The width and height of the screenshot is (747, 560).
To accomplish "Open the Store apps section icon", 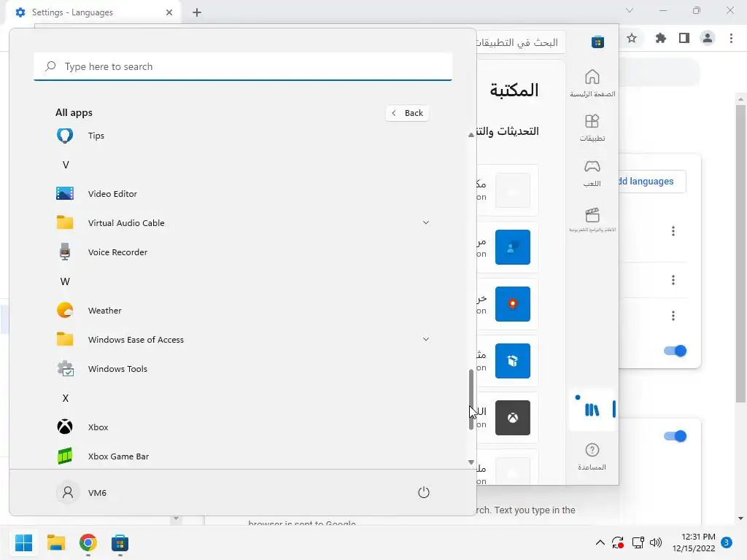I will (592, 128).
